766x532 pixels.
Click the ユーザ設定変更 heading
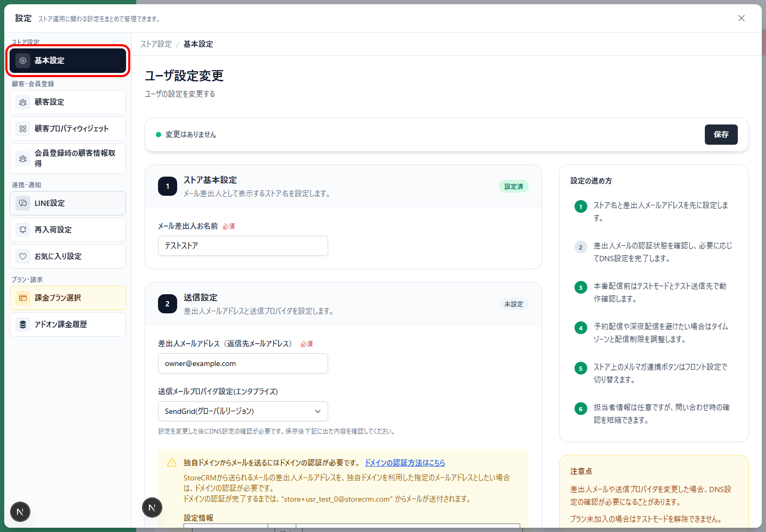184,76
